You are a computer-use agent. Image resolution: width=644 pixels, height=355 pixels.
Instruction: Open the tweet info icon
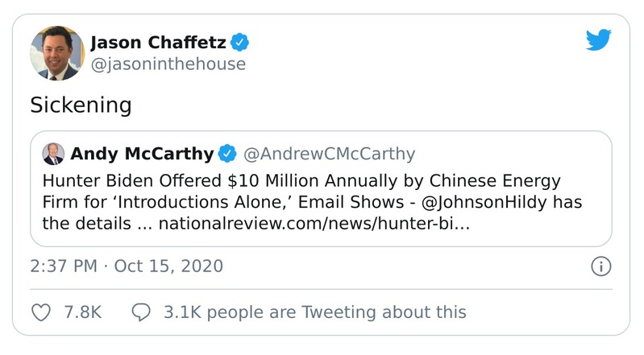point(600,266)
